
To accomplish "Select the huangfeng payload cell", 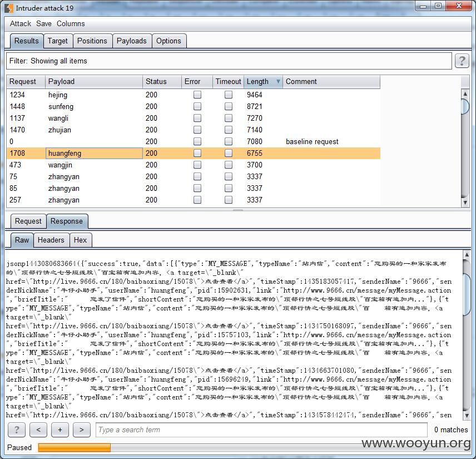I will pyautogui.click(x=94, y=153).
